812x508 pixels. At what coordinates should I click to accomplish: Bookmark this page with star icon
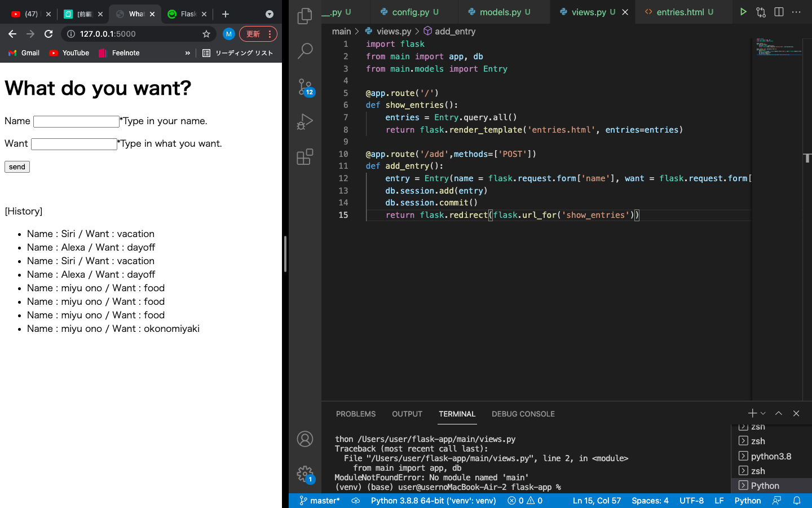(x=206, y=34)
